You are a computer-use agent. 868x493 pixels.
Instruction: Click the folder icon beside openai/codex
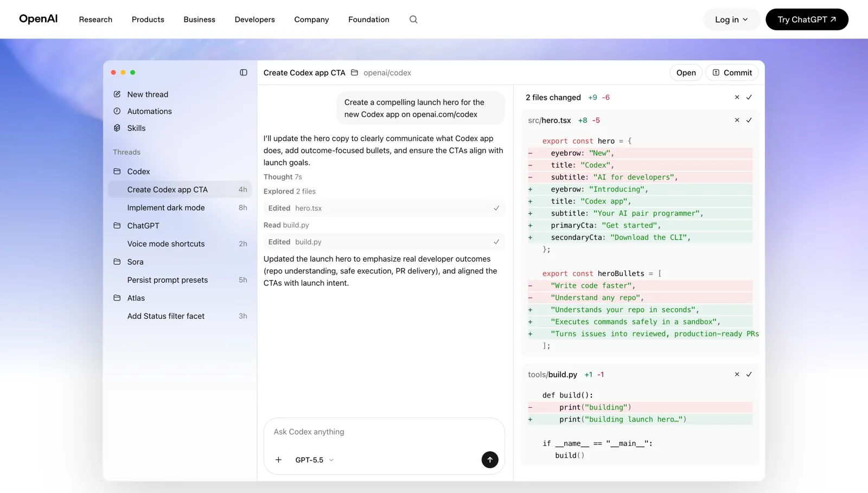[x=354, y=73]
